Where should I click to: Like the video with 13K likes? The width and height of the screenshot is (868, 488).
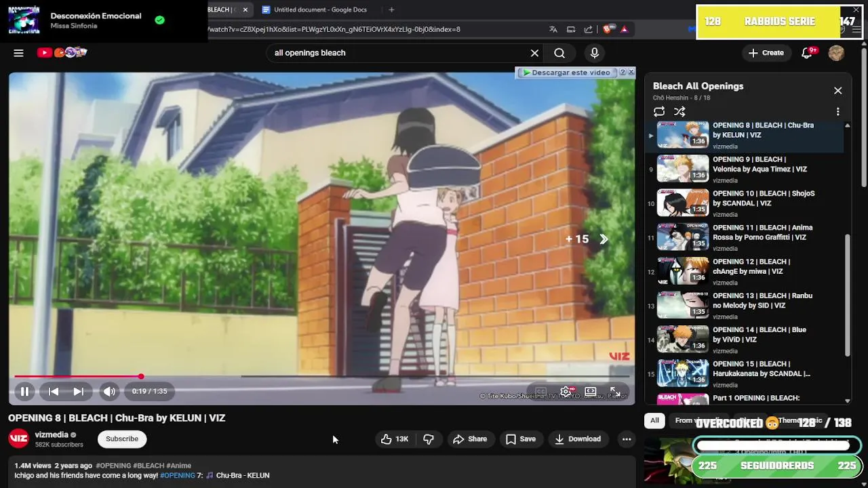[395, 439]
